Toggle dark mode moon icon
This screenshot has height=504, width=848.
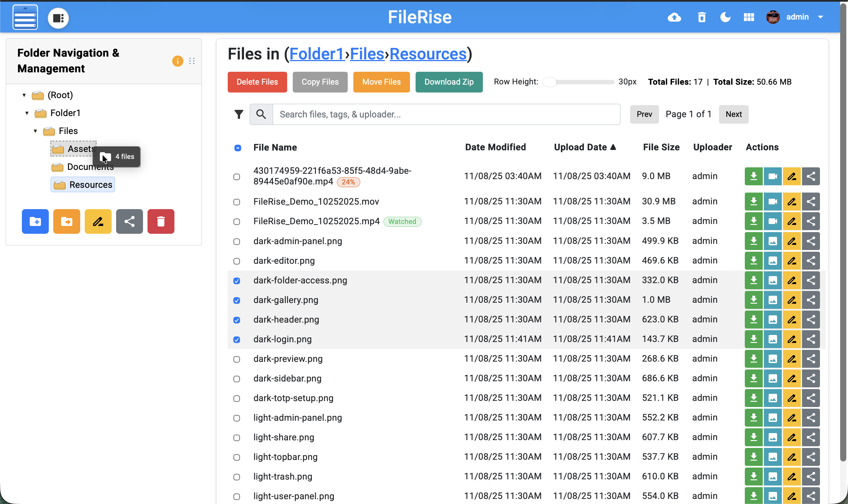(725, 17)
